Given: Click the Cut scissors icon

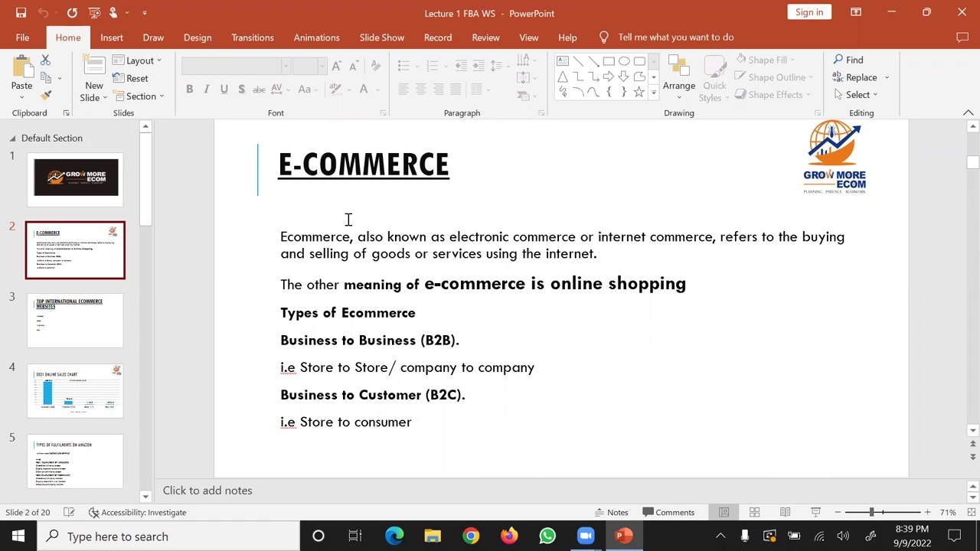Looking at the screenshot, I should [45, 60].
